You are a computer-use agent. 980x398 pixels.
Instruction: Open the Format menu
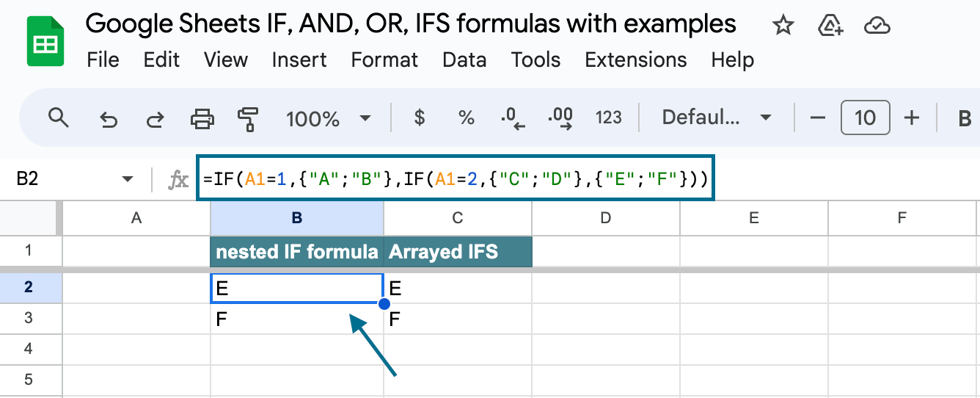(x=384, y=59)
